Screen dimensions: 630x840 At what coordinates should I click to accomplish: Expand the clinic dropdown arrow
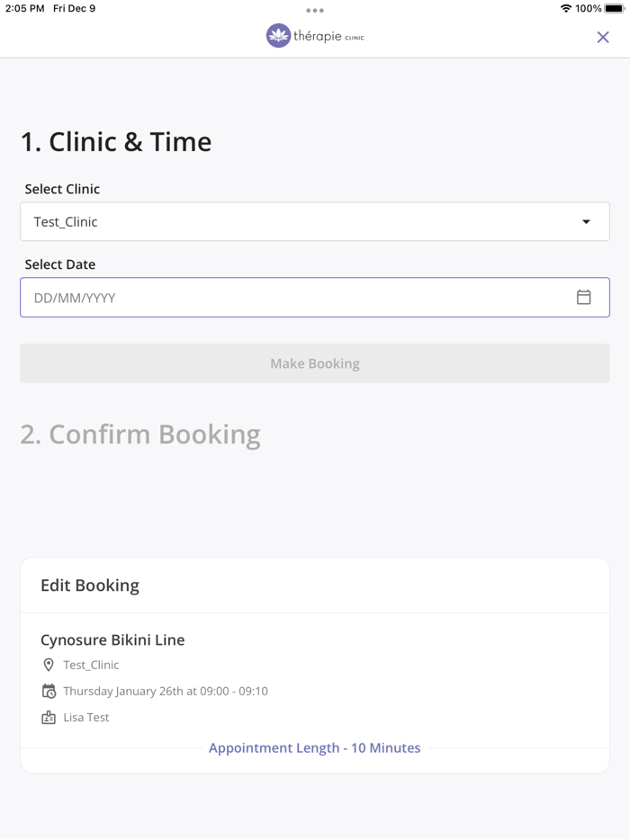(x=587, y=221)
